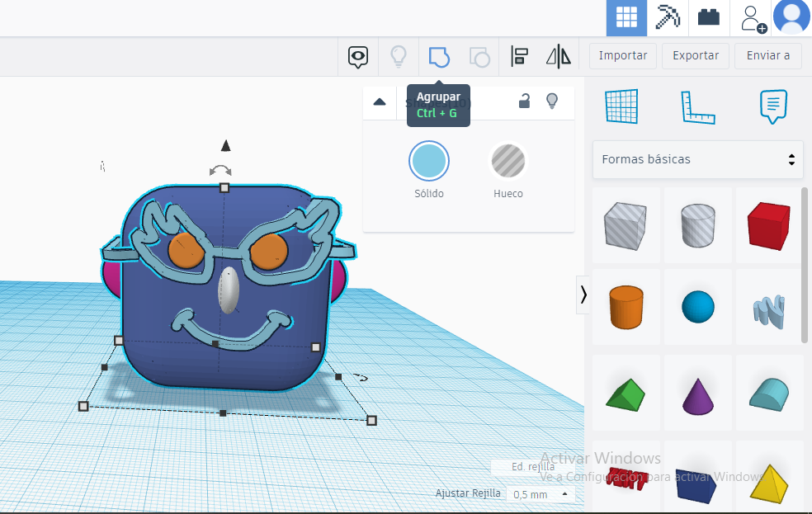Pick the teal round roof shape
Screen dimensions: 812x514
pyautogui.click(x=769, y=394)
